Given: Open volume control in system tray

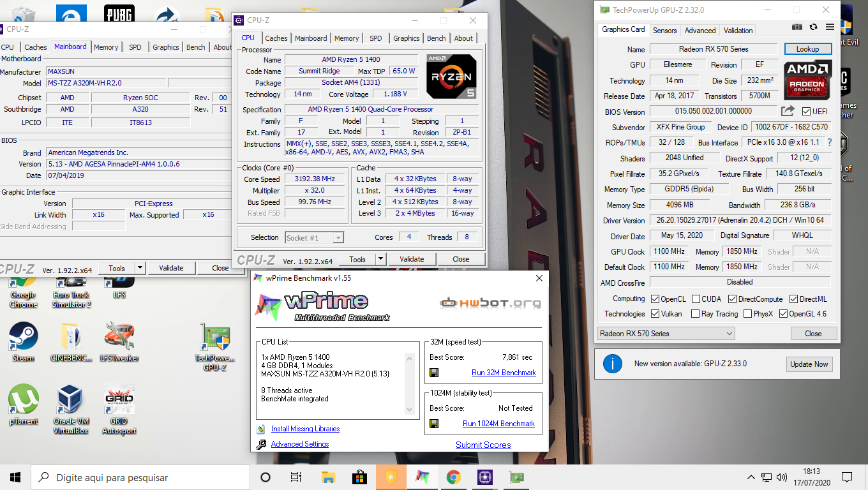Looking at the screenshot, I should tap(781, 477).
